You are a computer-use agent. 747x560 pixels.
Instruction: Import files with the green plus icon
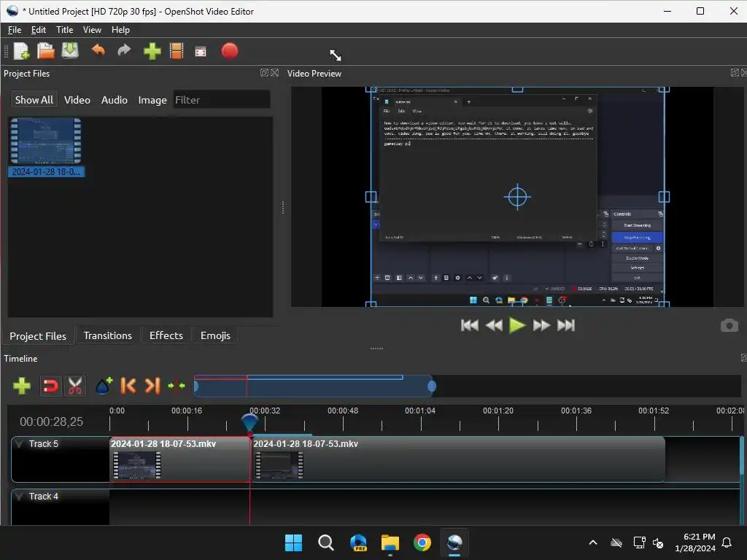pos(152,51)
